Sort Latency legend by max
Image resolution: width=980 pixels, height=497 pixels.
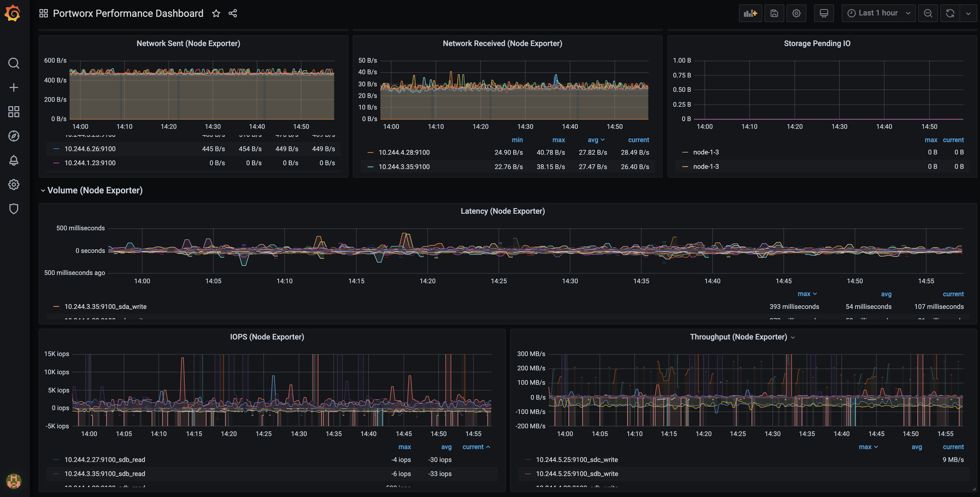[x=807, y=294]
